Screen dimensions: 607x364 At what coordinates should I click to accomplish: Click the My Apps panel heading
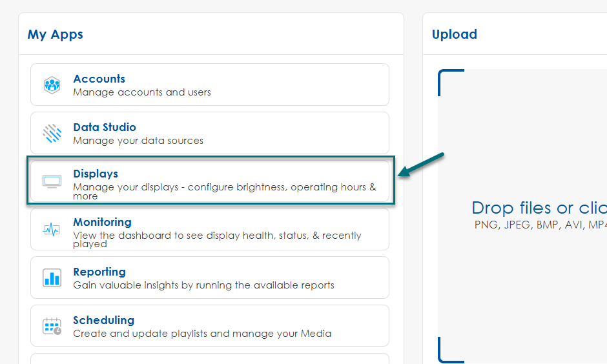pyautogui.click(x=55, y=34)
